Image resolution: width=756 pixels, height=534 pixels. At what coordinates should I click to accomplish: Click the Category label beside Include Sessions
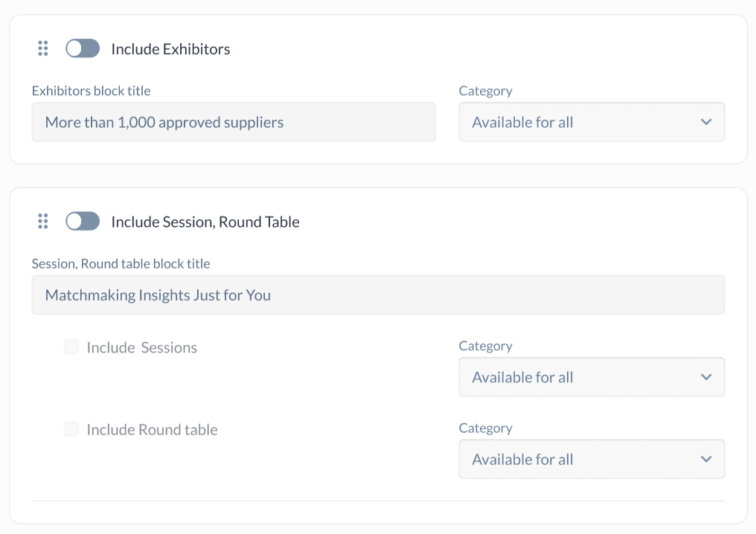point(485,346)
